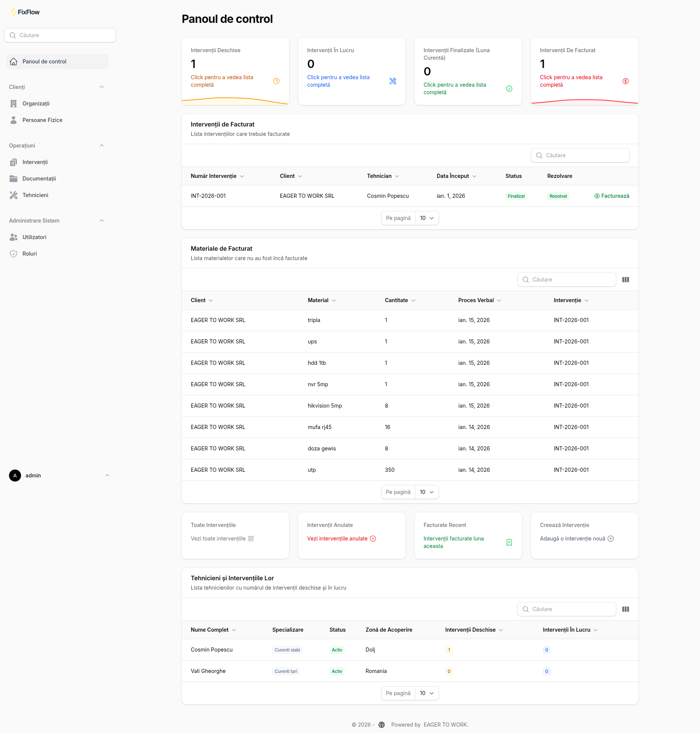Click the sidebar Căutare search field
Screen dimensions: 700x733
pyautogui.click(x=60, y=35)
